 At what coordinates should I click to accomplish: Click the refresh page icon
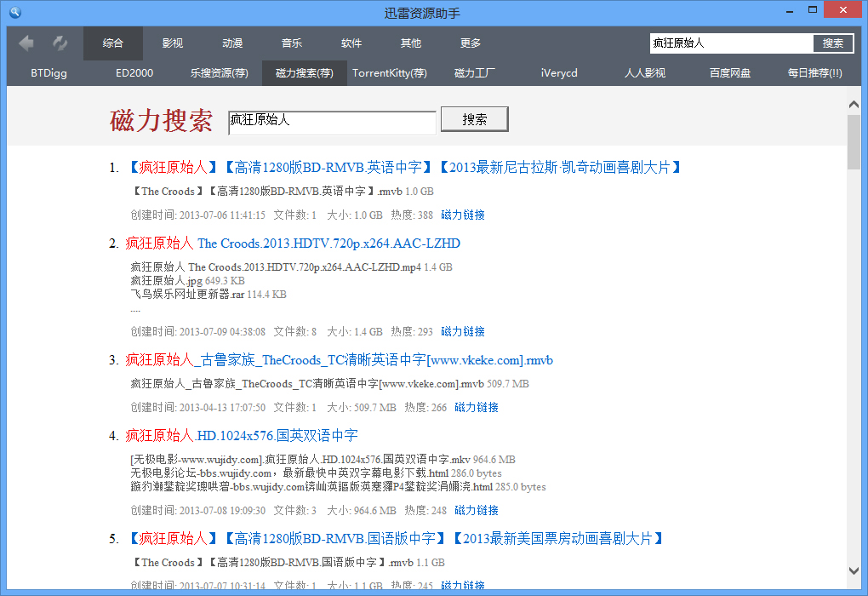[x=58, y=43]
